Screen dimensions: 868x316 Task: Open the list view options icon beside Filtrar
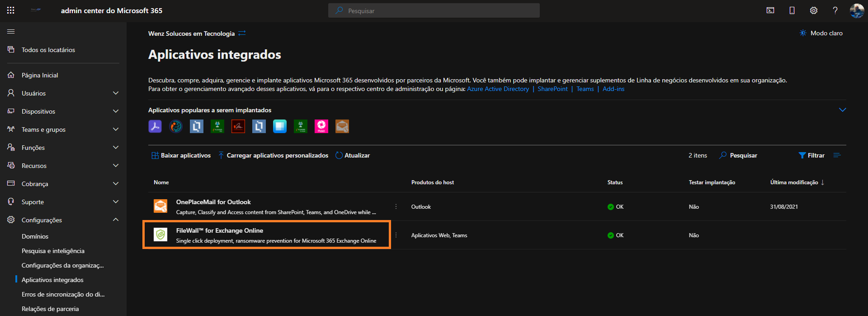coord(837,155)
